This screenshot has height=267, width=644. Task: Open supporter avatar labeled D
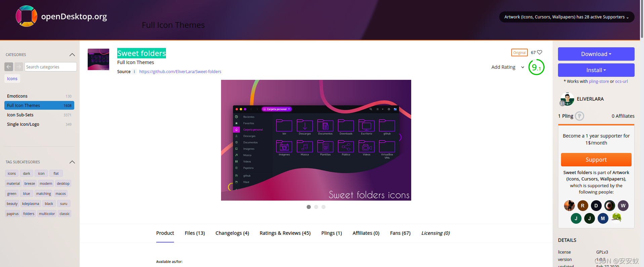(x=596, y=206)
